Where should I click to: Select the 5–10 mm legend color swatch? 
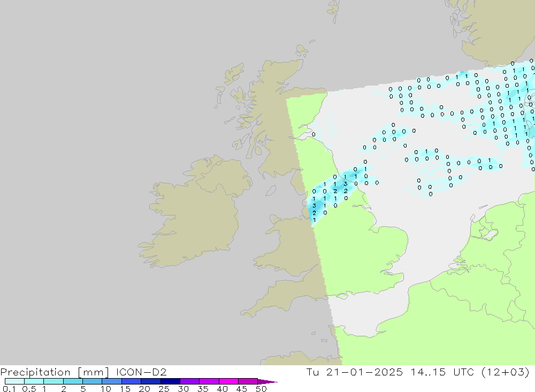tap(93, 381)
